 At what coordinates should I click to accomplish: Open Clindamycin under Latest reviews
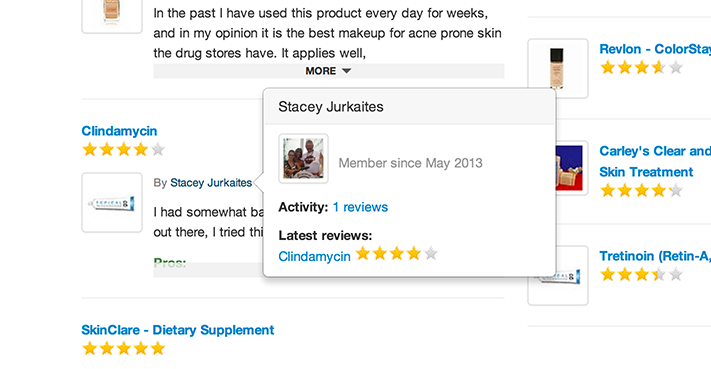point(314,257)
